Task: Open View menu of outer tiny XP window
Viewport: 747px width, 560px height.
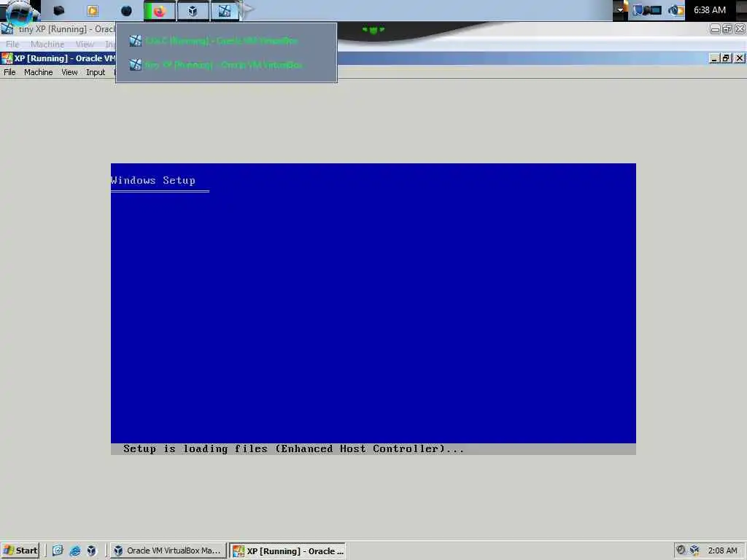Action: pyautogui.click(x=85, y=44)
